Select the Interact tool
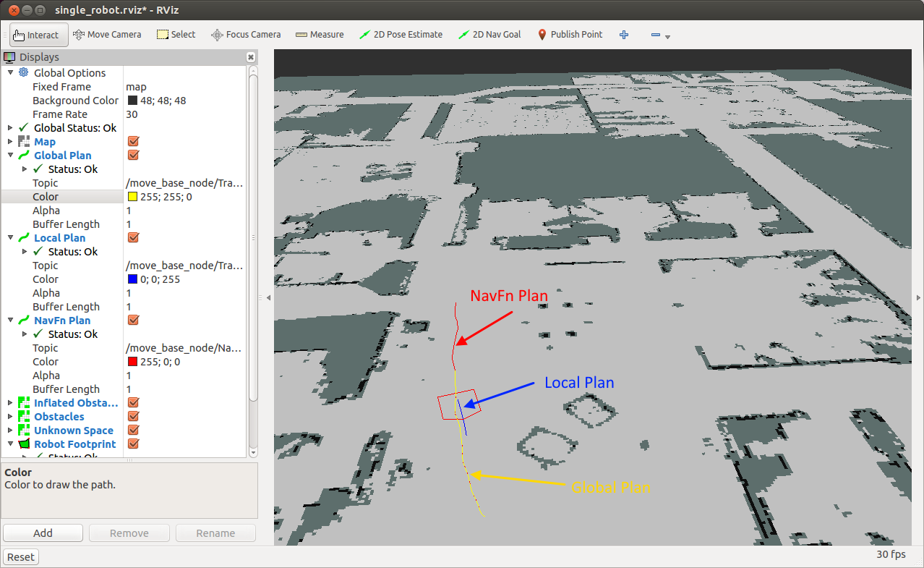Image resolution: width=924 pixels, height=568 pixels. [37, 34]
